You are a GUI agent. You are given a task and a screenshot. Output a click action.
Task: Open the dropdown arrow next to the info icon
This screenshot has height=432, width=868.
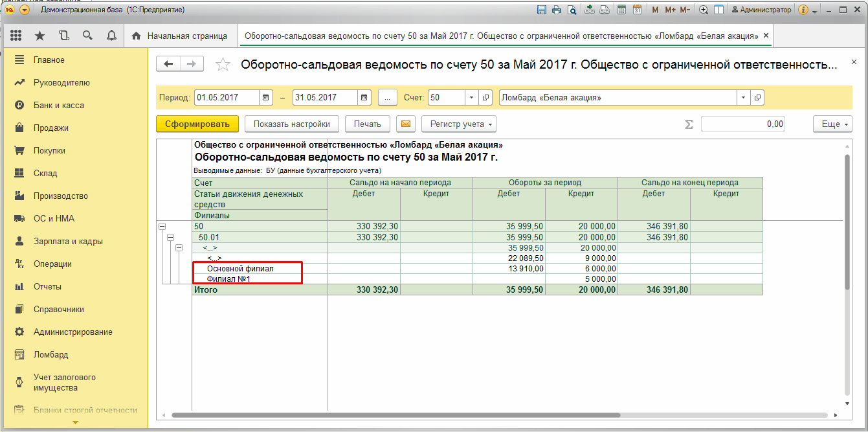coord(814,10)
